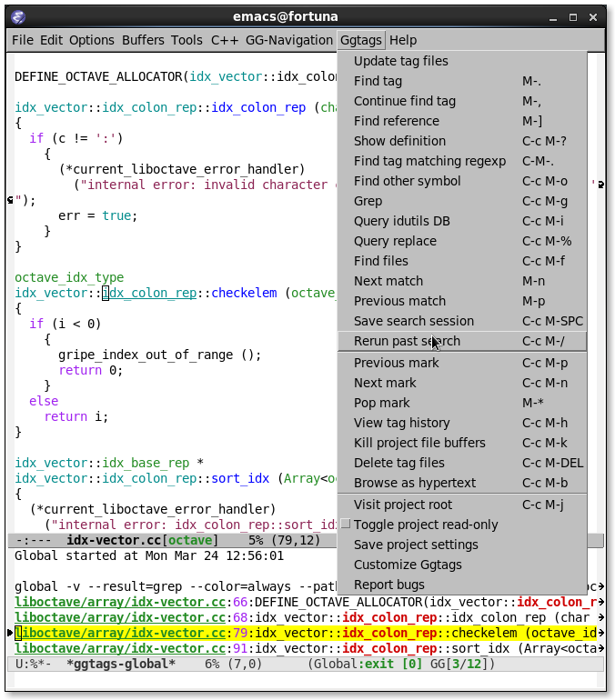Click the [octave] project tag in mode line

pyautogui.click(x=190, y=541)
